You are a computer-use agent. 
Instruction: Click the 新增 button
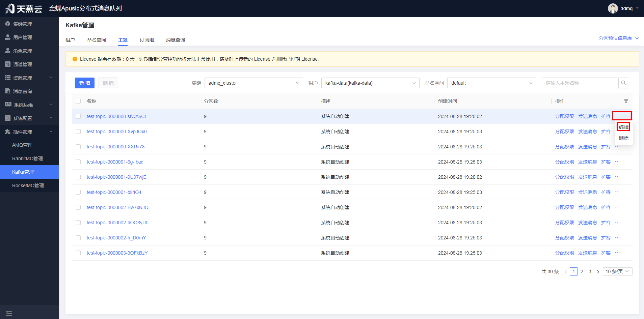(85, 83)
